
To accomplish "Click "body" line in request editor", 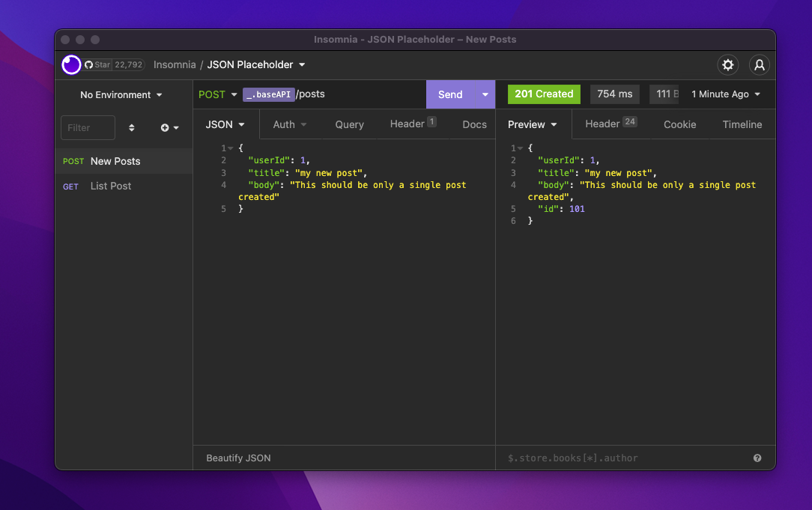I will point(352,191).
